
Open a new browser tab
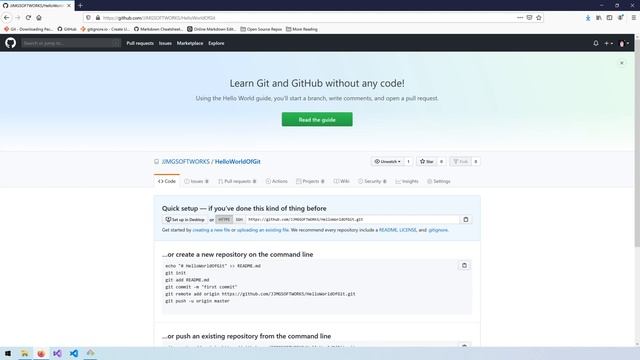coord(80,5)
